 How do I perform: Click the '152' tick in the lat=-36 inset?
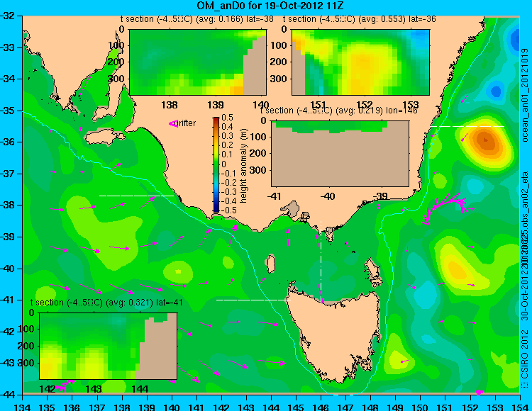[x=365, y=105]
